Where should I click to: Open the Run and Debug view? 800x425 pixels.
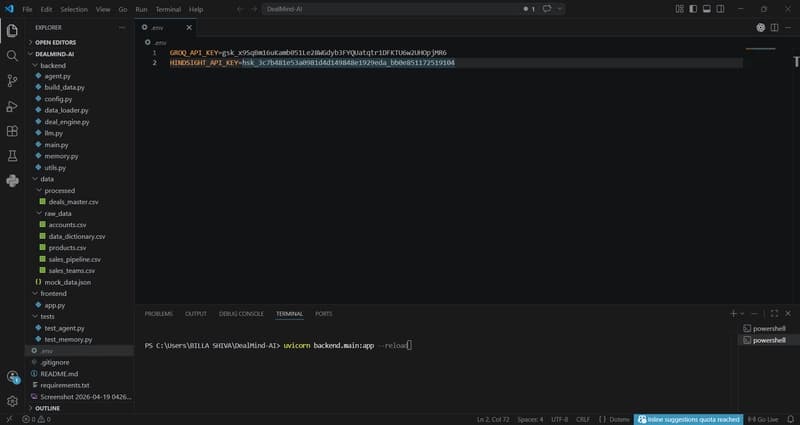tap(12, 106)
